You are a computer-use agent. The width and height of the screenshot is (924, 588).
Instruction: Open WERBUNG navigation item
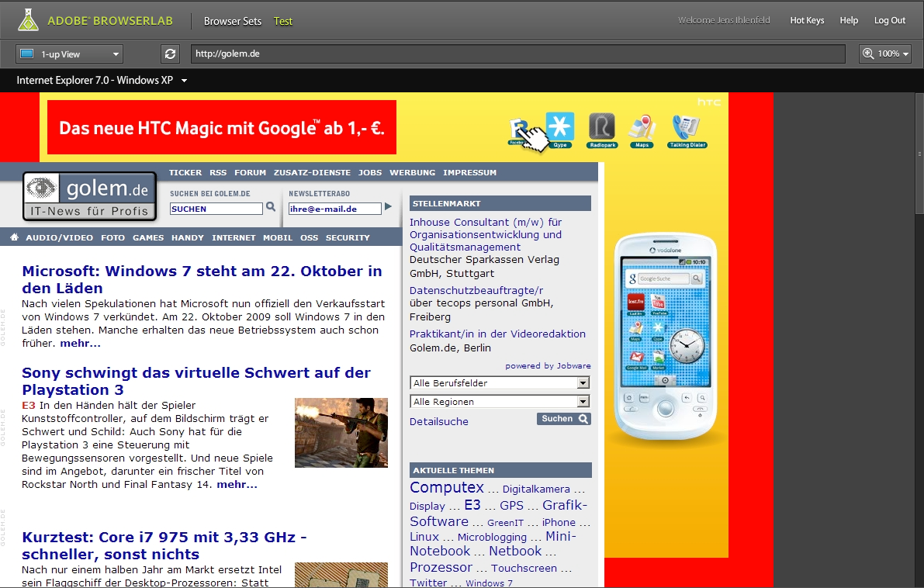(412, 173)
